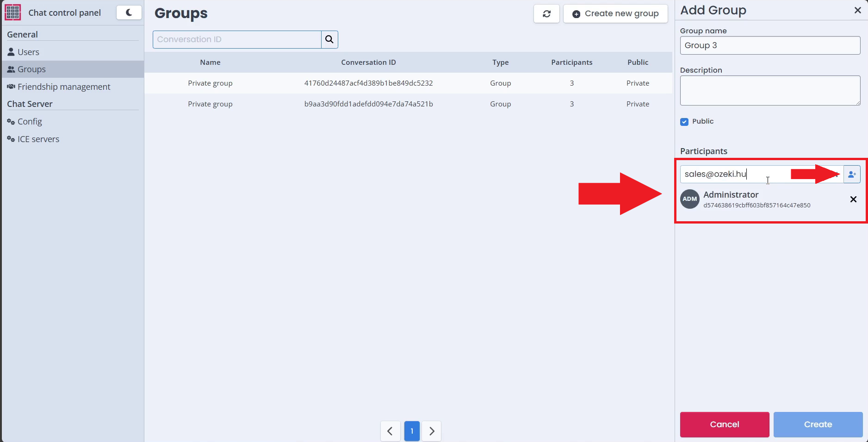This screenshot has height=442, width=868.
Task: Toggle dark mode with the moon button
Action: [129, 12]
